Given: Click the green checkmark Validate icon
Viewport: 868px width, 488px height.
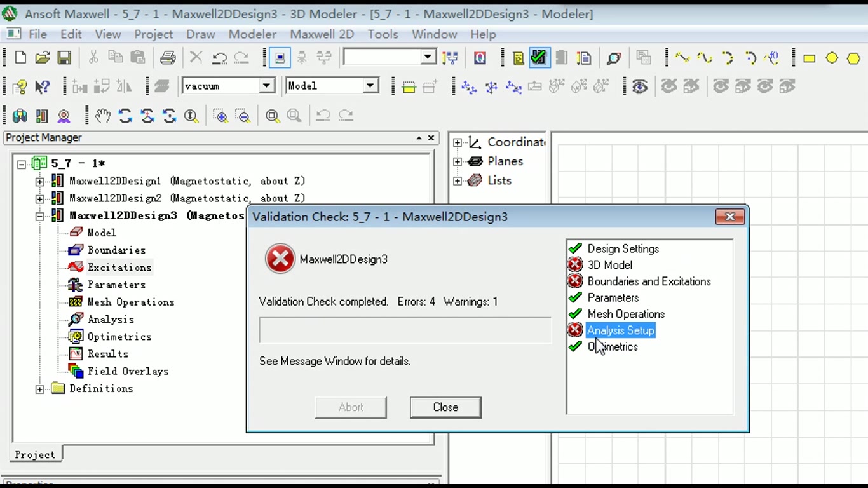Looking at the screenshot, I should (538, 58).
